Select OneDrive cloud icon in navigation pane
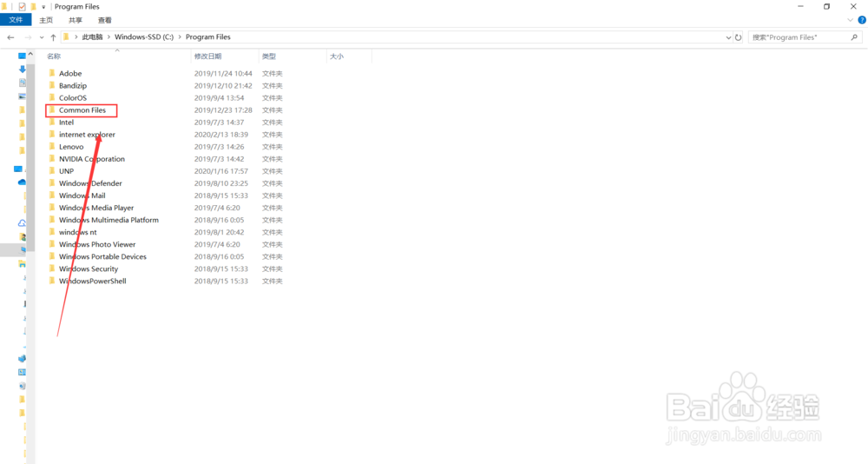The width and height of the screenshot is (868, 464). 22,182
